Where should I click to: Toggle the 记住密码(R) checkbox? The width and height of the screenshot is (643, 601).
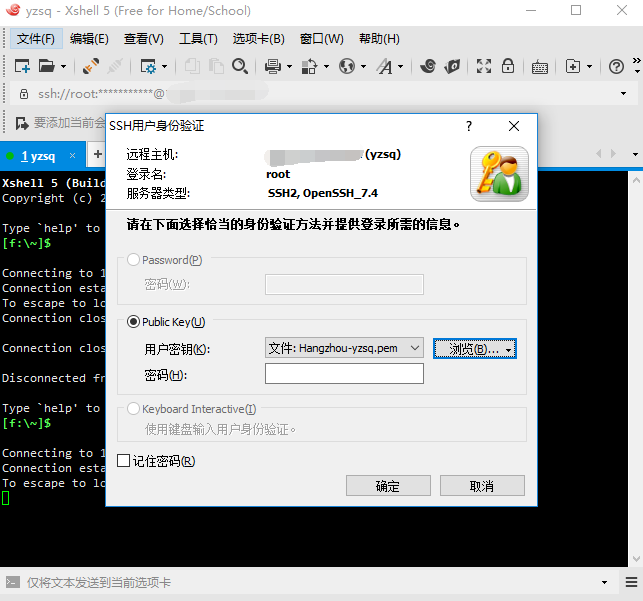123,460
